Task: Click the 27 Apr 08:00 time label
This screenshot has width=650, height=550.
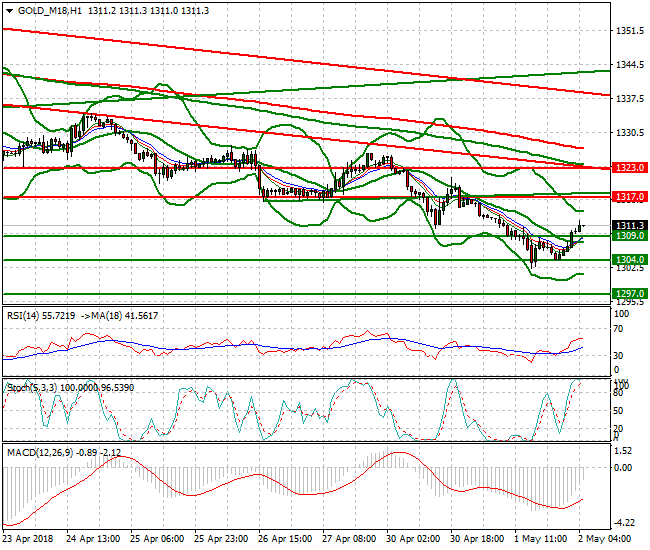Action: click(x=349, y=539)
